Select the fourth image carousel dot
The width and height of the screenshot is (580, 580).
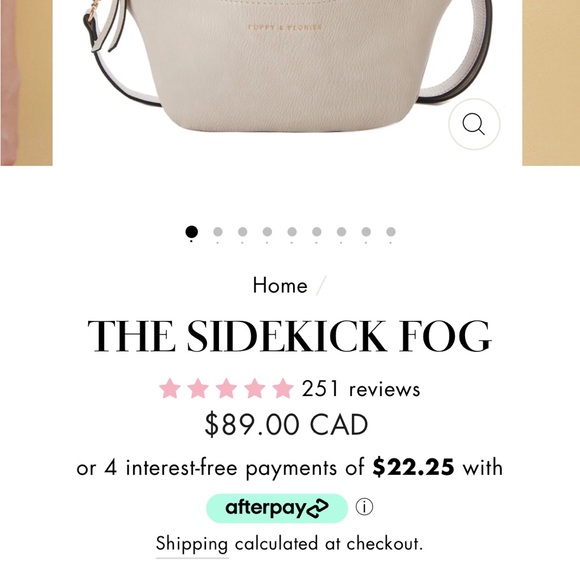click(267, 232)
